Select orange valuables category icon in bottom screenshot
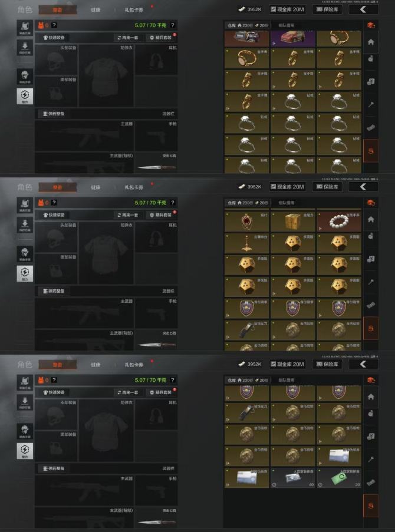The image size is (395, 532). [x=371, y=505]
